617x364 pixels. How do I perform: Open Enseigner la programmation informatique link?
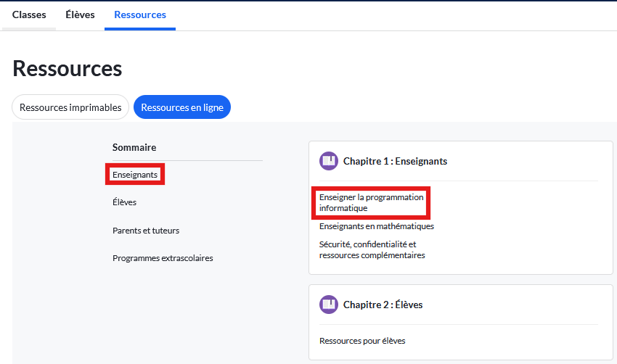(372, 202)
